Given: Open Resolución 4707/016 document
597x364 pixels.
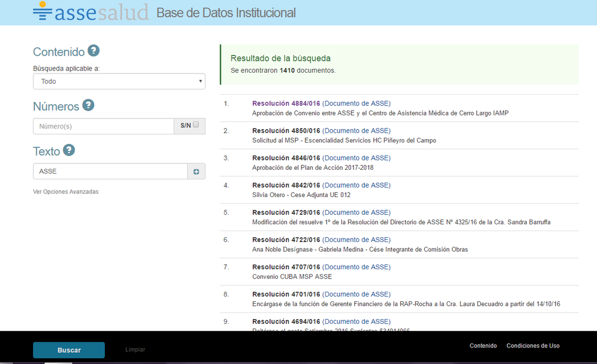Looking at the screenshot, I should click(322, 267).
